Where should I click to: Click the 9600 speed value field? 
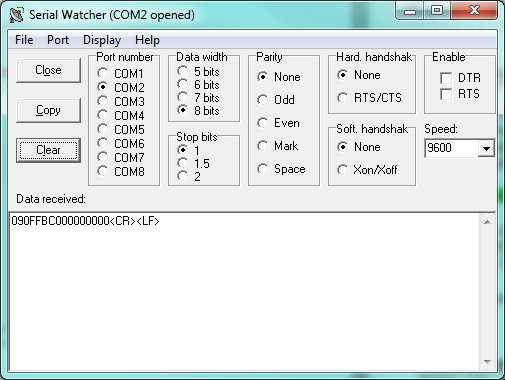[x=451, y=148]
